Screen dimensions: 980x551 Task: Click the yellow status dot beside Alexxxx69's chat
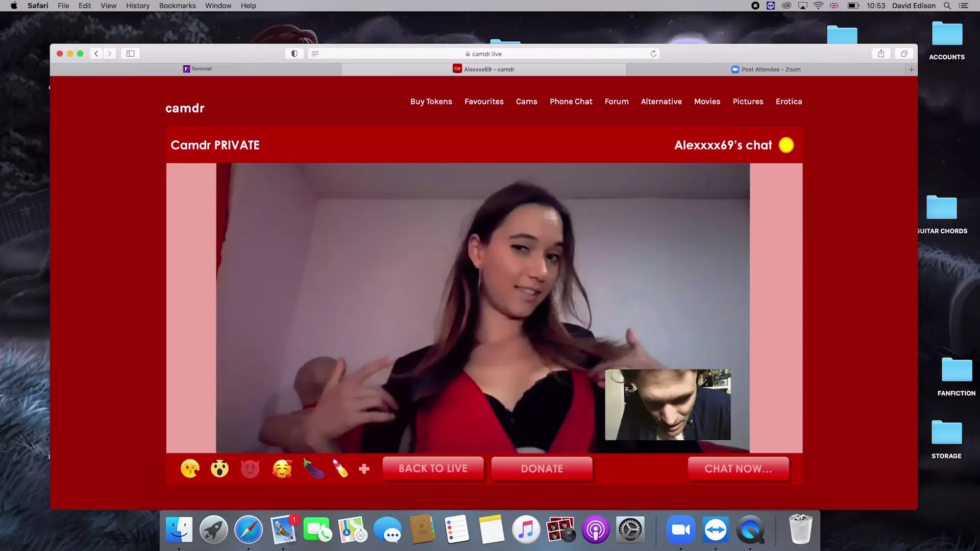pyautogui.click(x=786, y=145)
